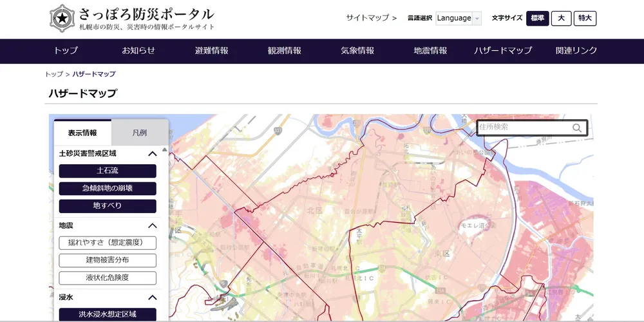Open 気象情報 in the navigation bar
The image size is (644, 322).
click(x=357, y=51)
